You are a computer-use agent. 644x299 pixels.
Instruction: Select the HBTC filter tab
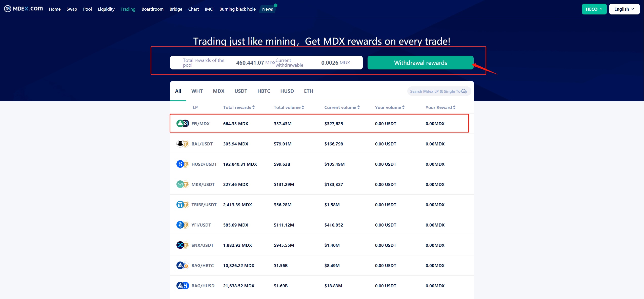264,91
